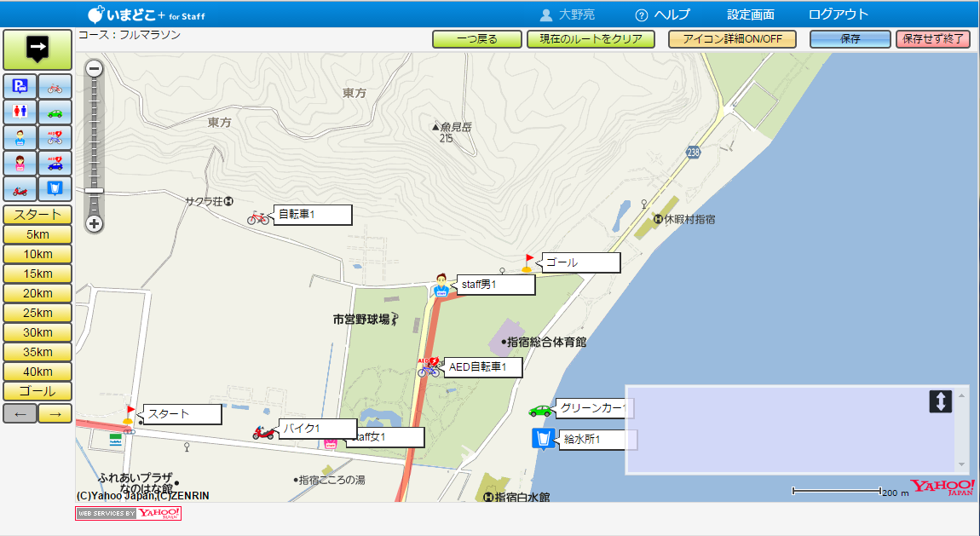Click the large green arrow route button
980x536 pixels.
(37, 49)
